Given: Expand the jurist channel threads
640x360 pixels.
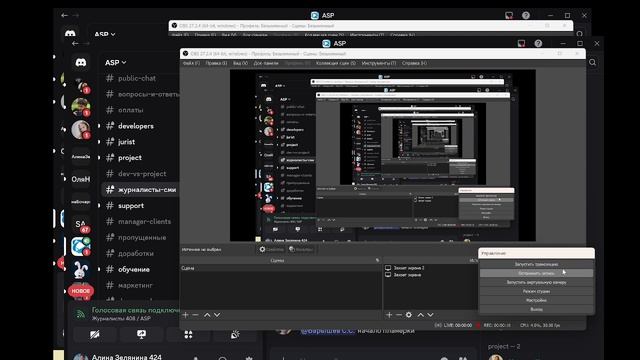Looking at the screenshot, I should tap(99, 142).
